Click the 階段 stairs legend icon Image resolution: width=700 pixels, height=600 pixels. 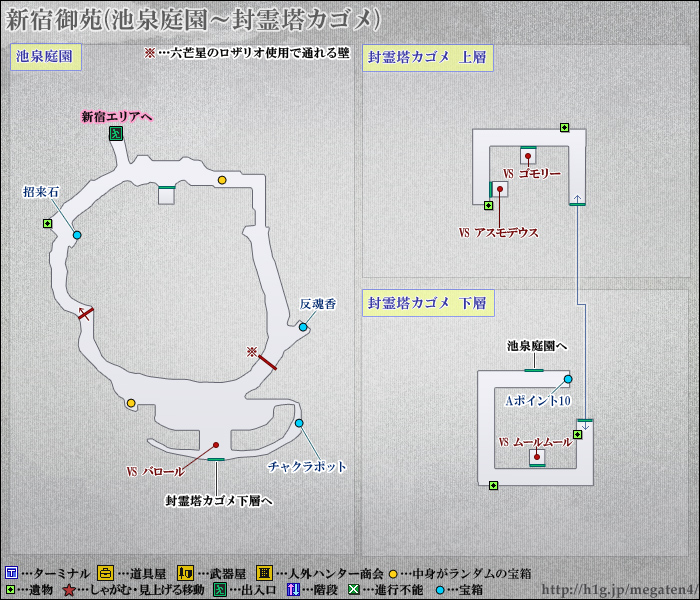coord(294,590)
